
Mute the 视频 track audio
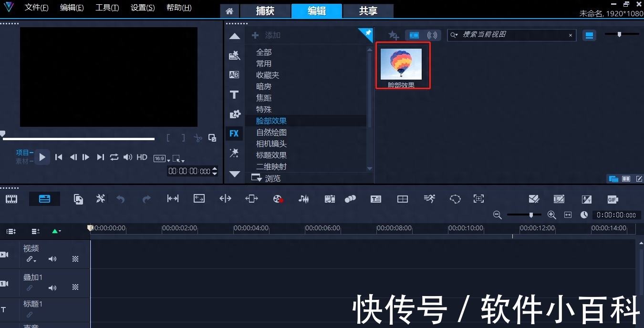pyautogui.click(x=52, y=259)
